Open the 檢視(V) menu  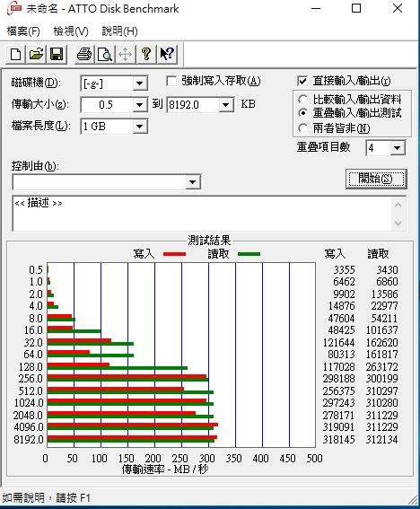click(70, 31)
